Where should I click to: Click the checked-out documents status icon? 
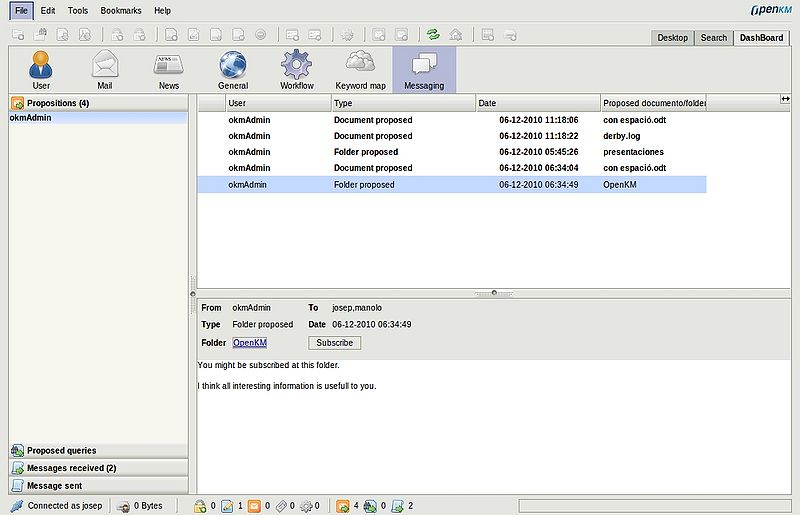(227, 506)
